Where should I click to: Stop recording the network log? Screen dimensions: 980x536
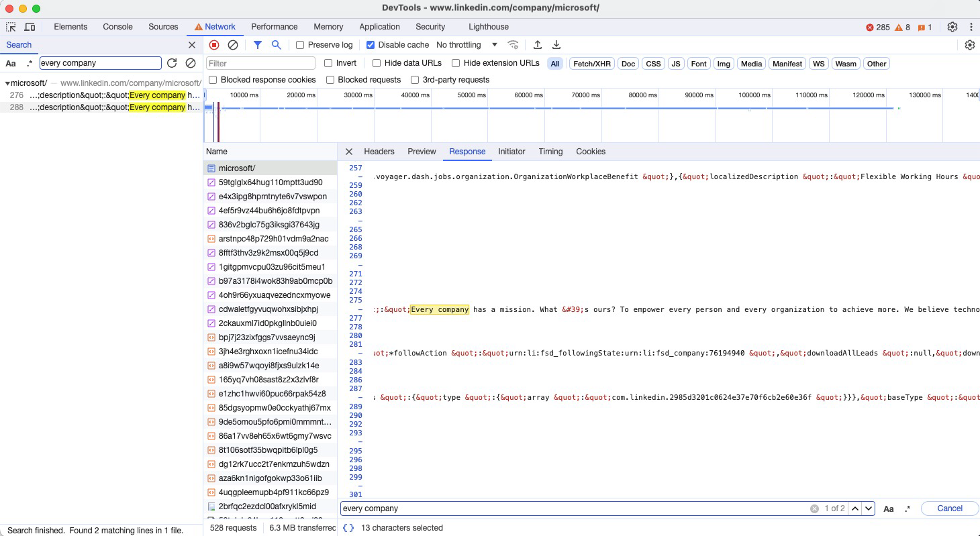click(x=213, y=45)
